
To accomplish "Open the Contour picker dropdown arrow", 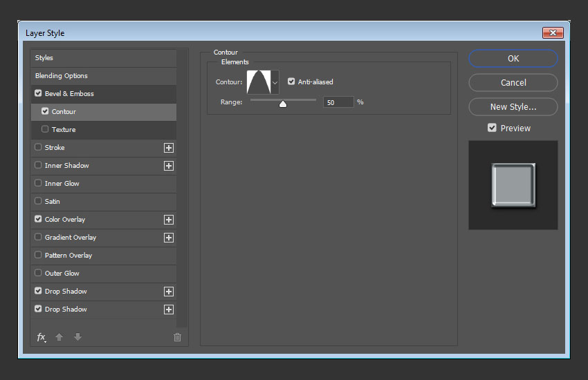I will tap(275, 82).
